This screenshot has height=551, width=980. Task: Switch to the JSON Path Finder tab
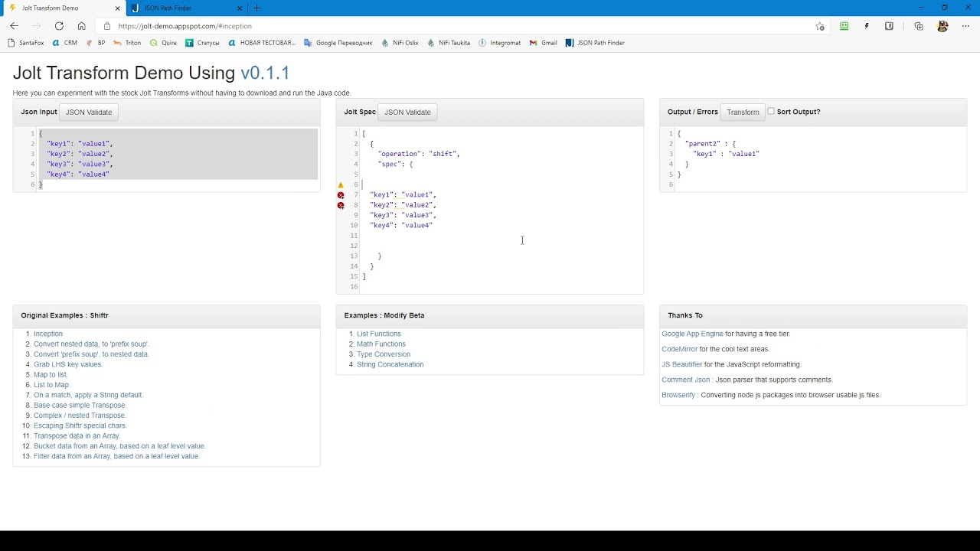point(187,8)
